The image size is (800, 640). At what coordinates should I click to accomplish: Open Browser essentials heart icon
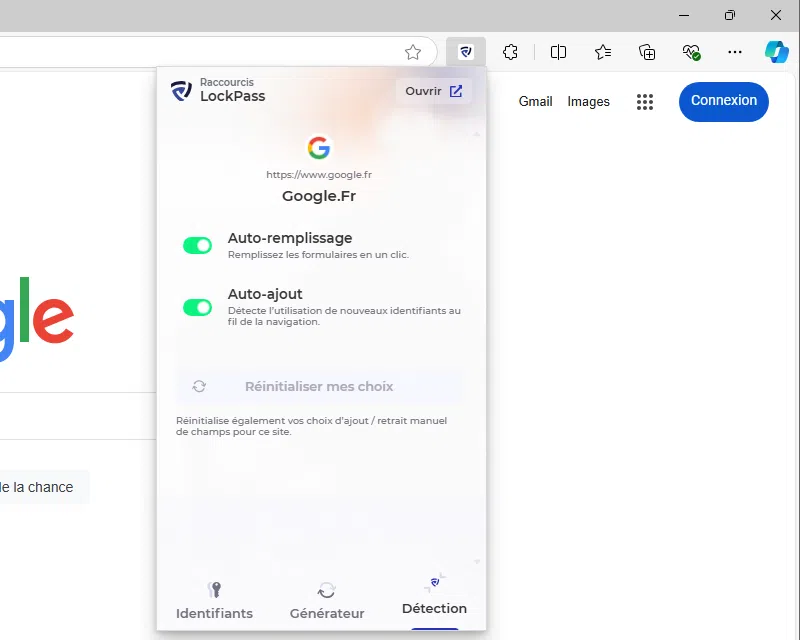[691, 52]
